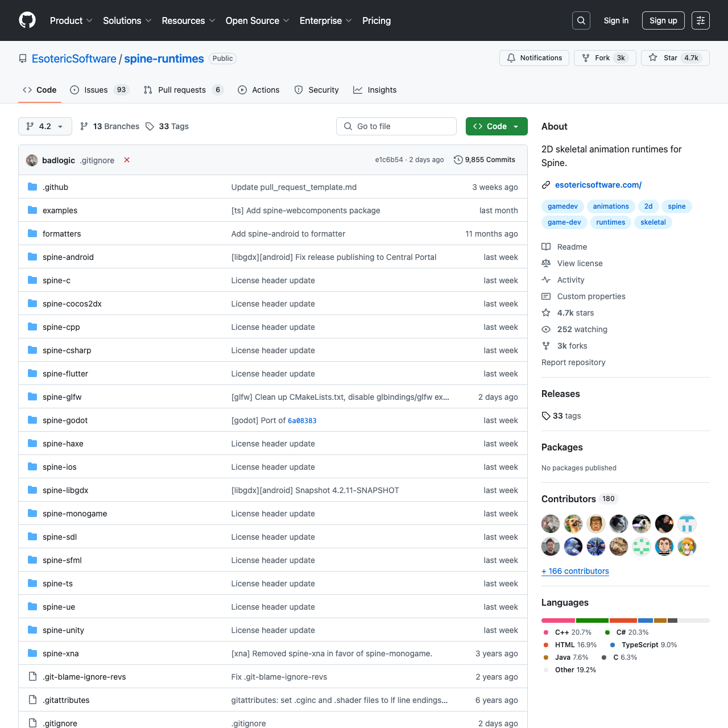728x728 pixels.
Task: Click the .git-blame-ignore-revs file icon
Action: point(32,677)
